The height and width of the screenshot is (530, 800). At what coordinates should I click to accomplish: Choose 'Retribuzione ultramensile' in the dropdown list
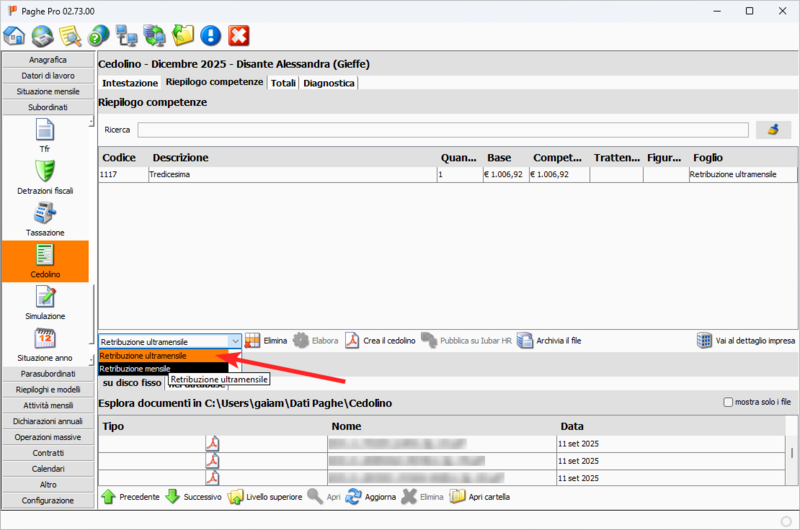(x=144, y=356)
